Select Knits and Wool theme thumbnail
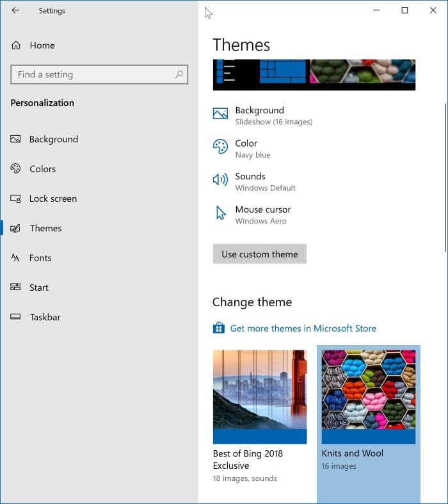Image resolution: width=448 pixels, height=504 pixels. pyautogui.click(x=369, y=396)
